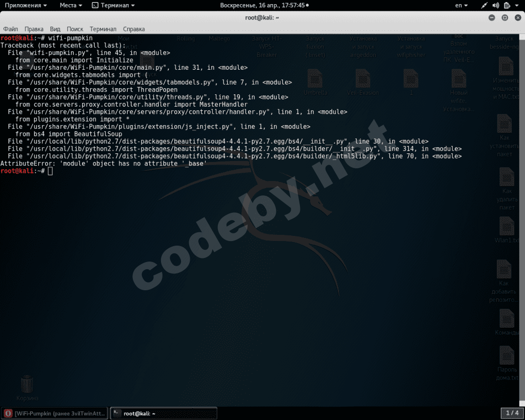The height and width of the screenshot is (420, 525).
Task: Click the terminal cursor at last prompt
Action: coord(50,171)
